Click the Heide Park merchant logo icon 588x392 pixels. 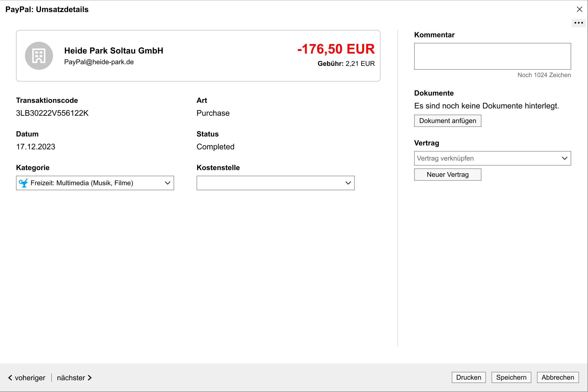point(39,55)
